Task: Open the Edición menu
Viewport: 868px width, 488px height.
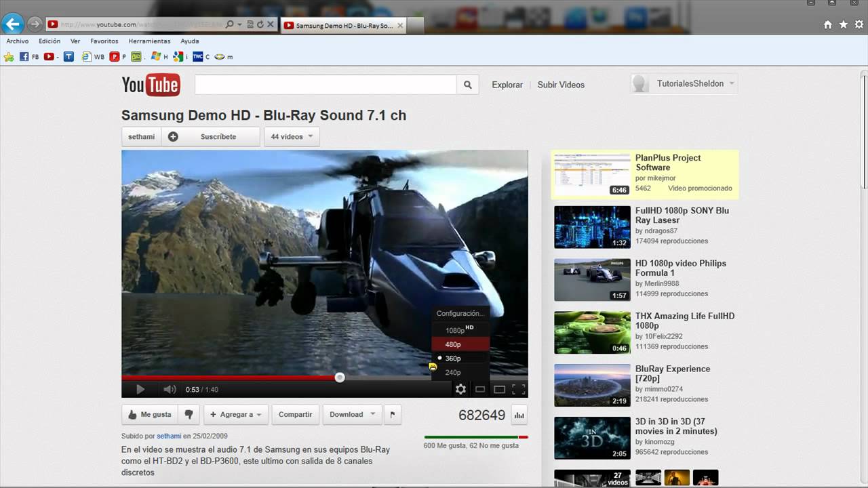Action: pyautogui.click(x=50, y=41)
